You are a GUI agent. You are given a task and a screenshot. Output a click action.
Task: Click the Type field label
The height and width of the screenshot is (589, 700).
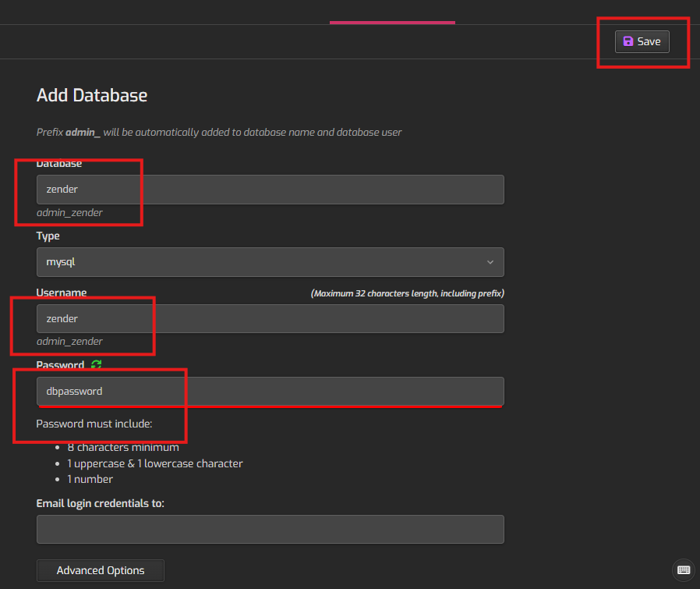click(48, 236)
